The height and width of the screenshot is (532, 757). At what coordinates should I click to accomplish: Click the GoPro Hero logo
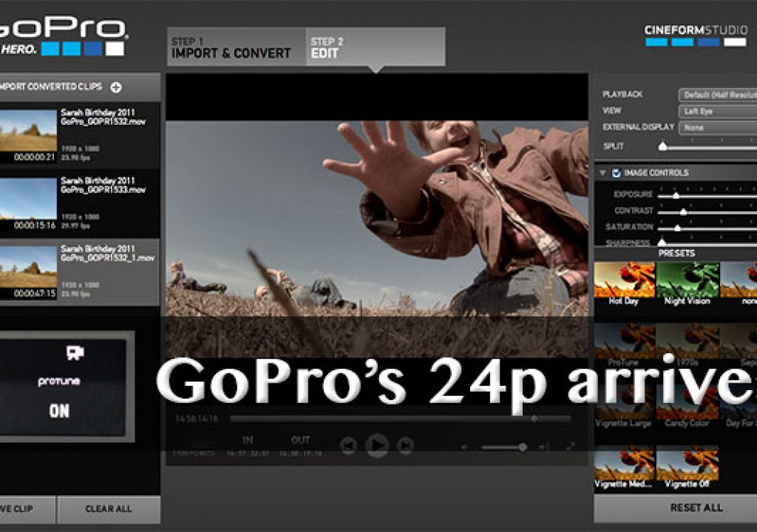[x=63, y=36]
